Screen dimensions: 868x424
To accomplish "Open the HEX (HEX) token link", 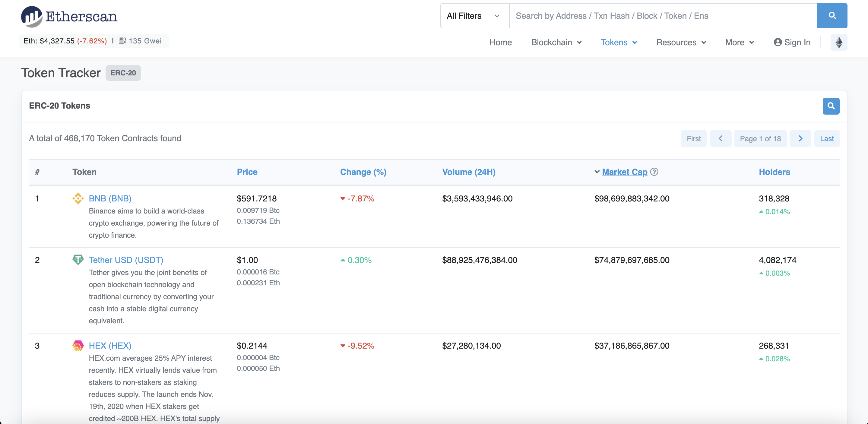I will (110, 346).
